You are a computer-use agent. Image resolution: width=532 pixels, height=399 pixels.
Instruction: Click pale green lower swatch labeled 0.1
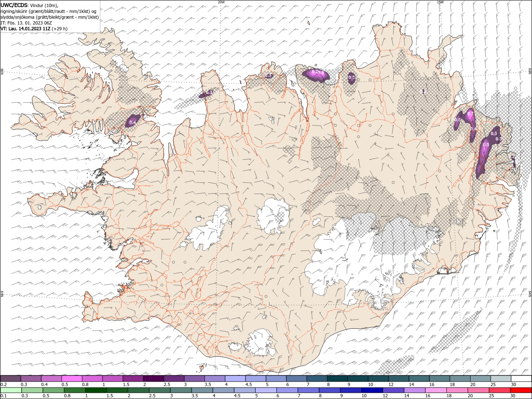[11, 390]
